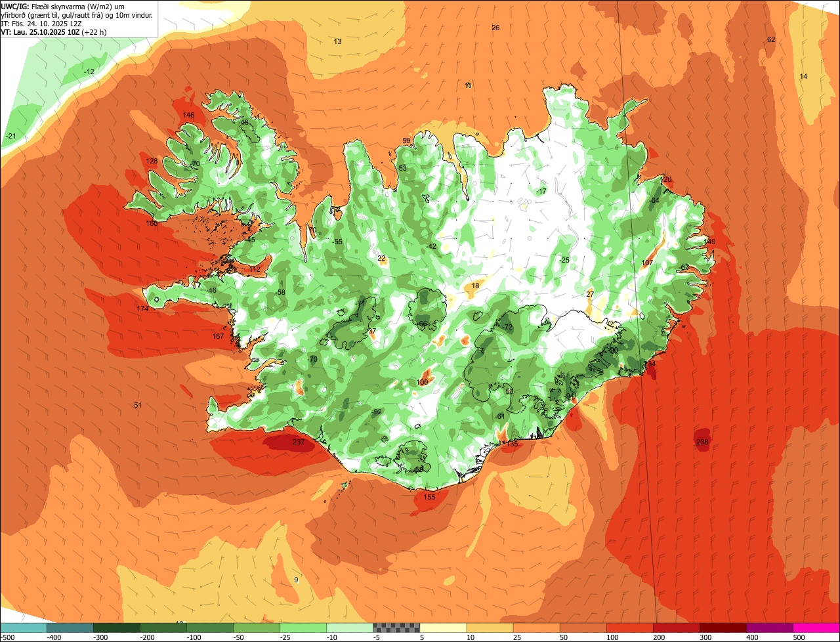Click the map value 208
The image size is (840, 642).
coord(702,442)
